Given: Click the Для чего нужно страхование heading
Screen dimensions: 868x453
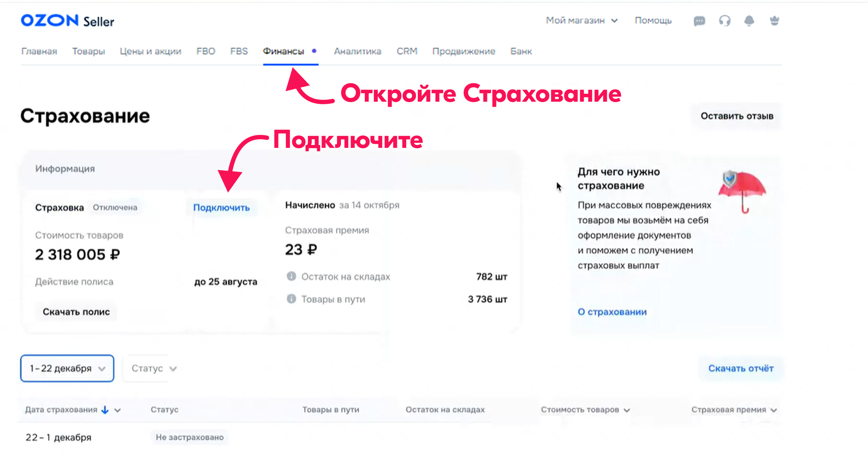Looking at the screenshot, I should pos(619,179).
